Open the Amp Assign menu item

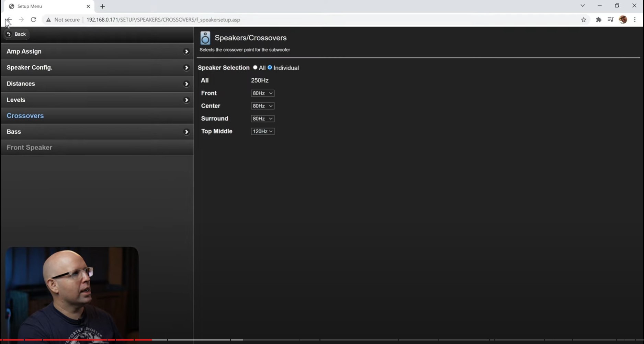pyautogui.click(x=97, y=52)
